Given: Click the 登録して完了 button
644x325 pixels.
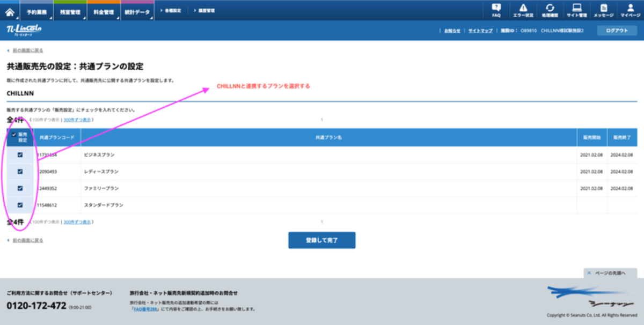Looking at the screenshot, I should click(321, 240).
